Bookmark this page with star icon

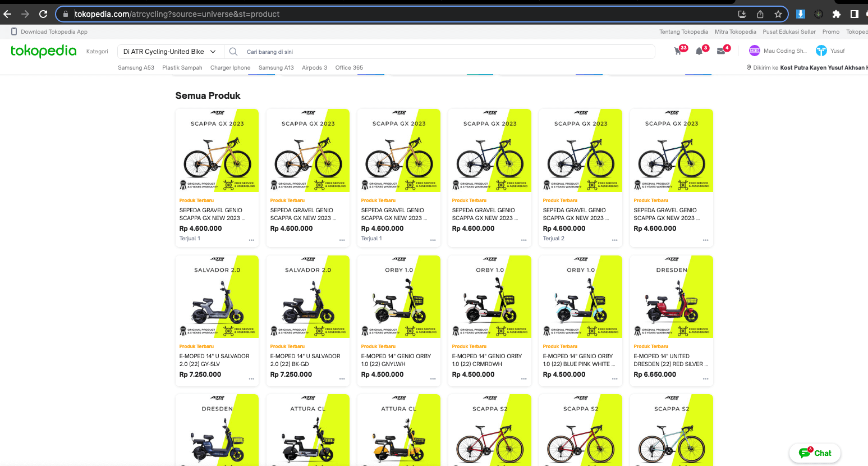778,14
